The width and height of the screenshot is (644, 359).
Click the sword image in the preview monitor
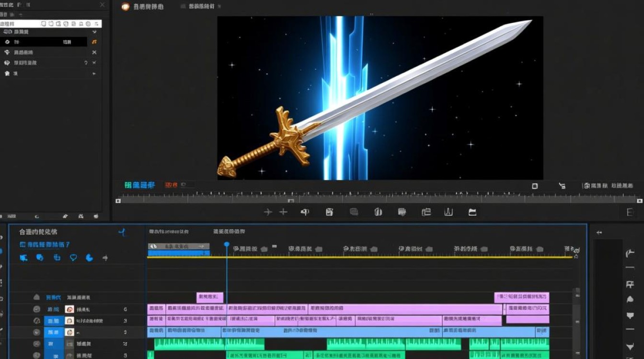380,98
